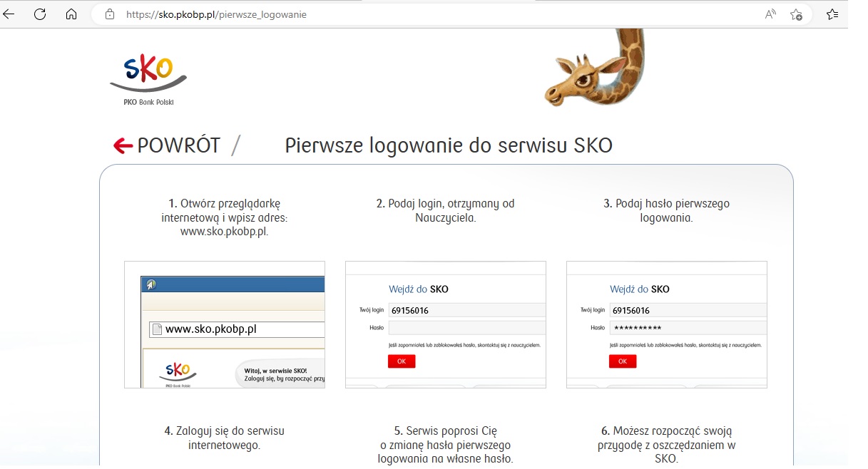Open the Read aloud icon in address bar

click(770, 14)
